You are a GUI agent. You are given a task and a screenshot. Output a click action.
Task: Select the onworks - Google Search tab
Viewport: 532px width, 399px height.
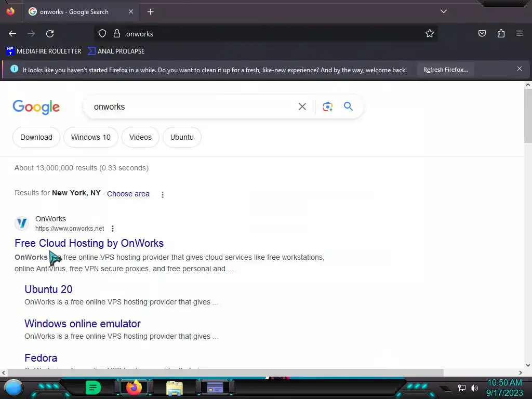(x=81, y=11)
